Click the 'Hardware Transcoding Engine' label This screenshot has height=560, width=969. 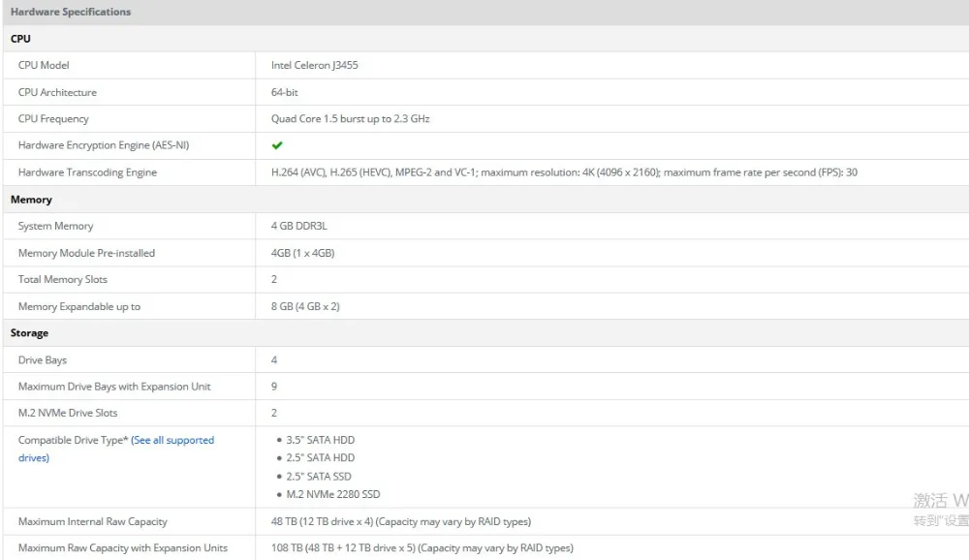click(x=87, y=172)
